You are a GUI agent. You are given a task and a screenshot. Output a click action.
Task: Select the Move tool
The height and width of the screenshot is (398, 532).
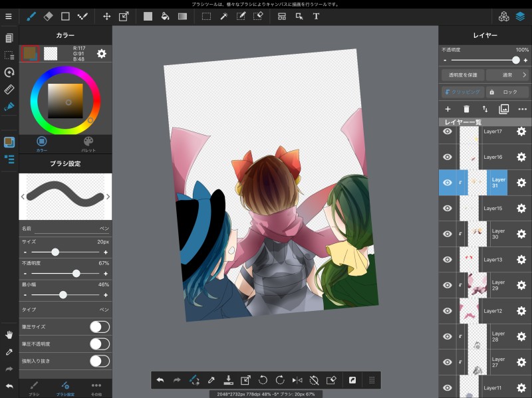106,16
